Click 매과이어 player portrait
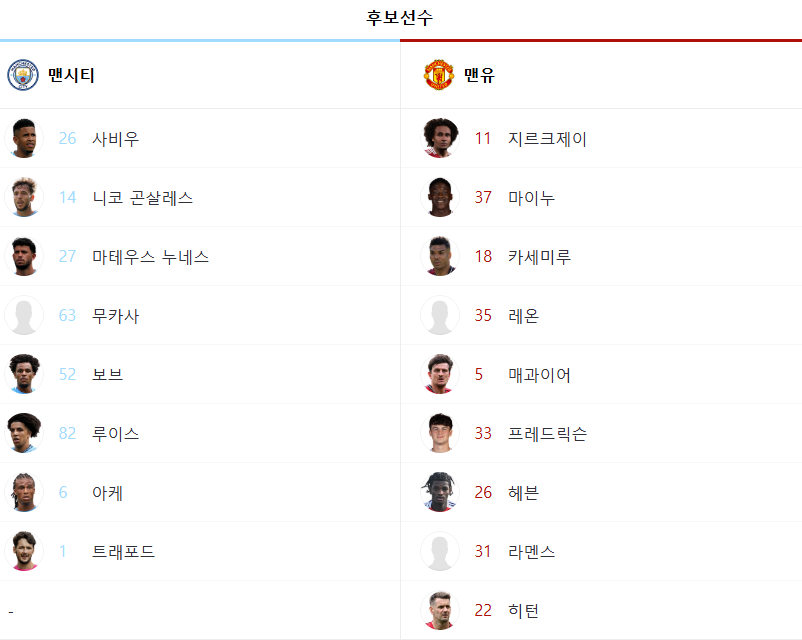 pos(440,374)
